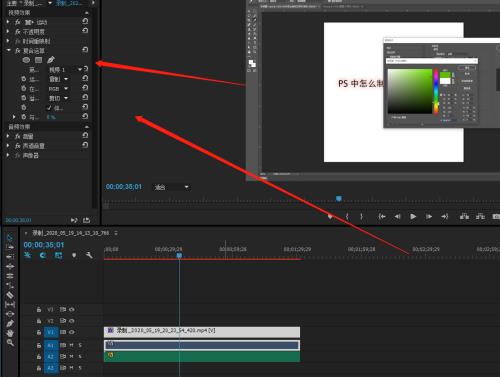Select the Track Select Forward tool
The height and width of the screenshot is (377, 500).
[x=10, y=247]
